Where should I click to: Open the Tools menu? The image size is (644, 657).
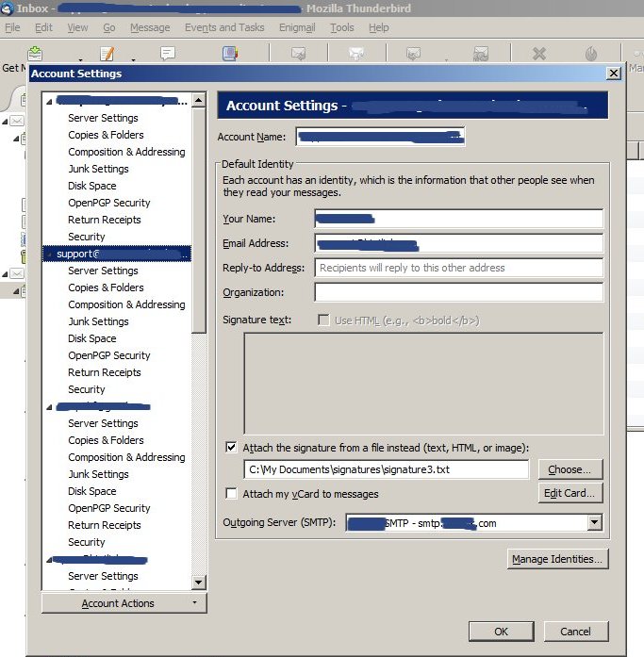[x=342, y=27]
